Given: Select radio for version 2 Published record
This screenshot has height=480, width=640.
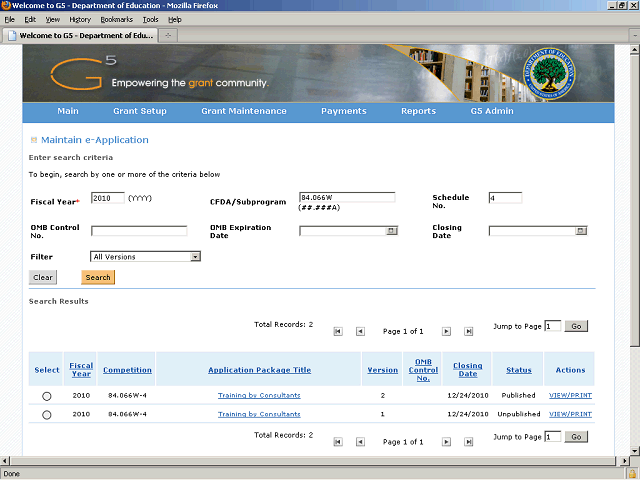Looking at the screenshot, I should 47,396.
